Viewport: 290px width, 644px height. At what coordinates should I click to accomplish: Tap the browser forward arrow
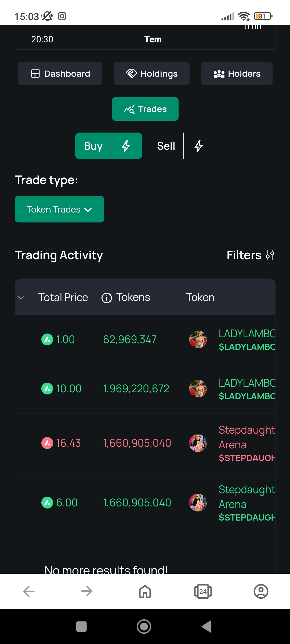pos(87,591)
